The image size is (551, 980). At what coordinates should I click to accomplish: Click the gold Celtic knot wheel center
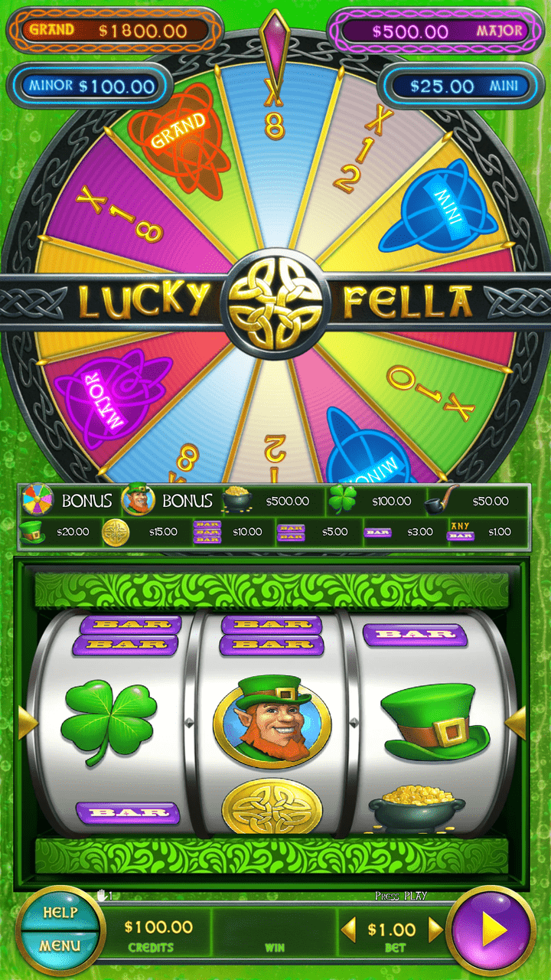pos(275,302)
